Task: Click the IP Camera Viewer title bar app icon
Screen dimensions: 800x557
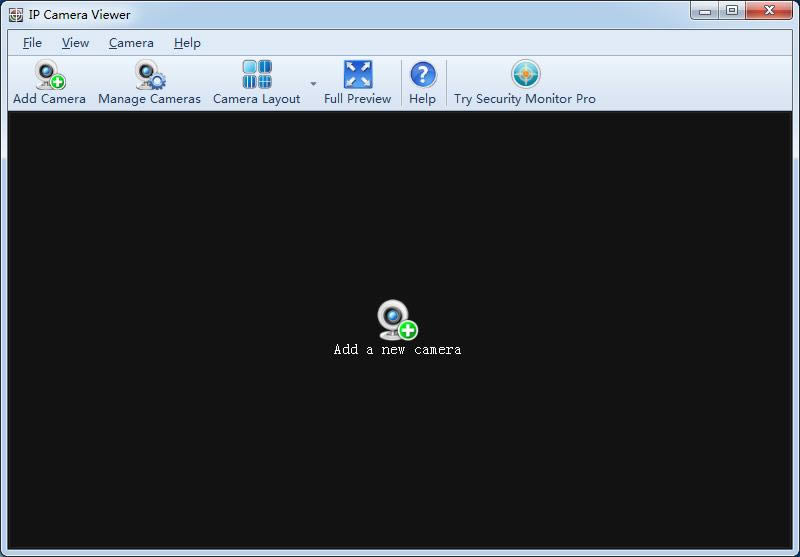Action: tap(16, 15)
